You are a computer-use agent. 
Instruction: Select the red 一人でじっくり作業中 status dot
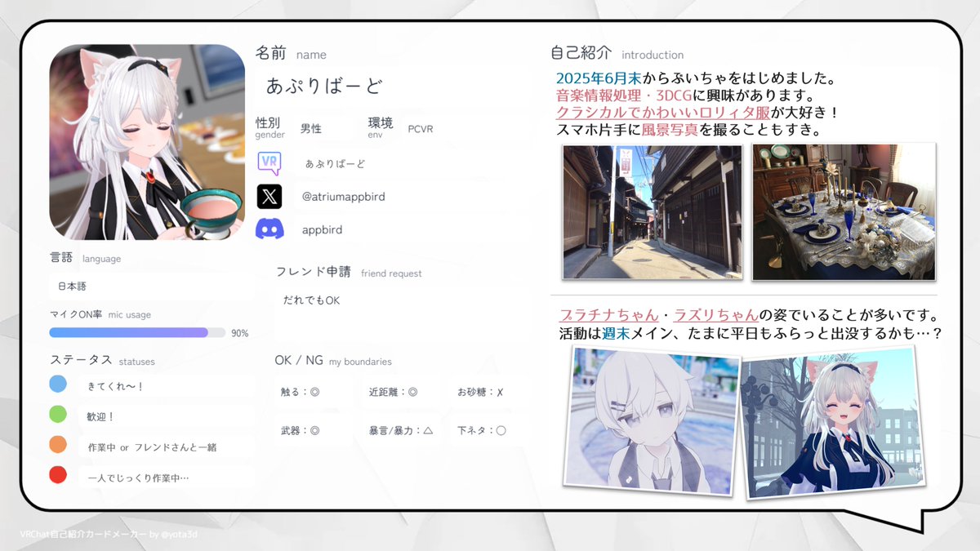tap(57, 473)
